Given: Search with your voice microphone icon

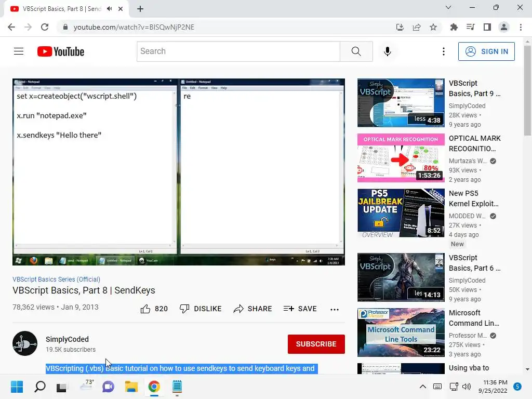Looking at the screenshot, I should click(x=387, y=51).
